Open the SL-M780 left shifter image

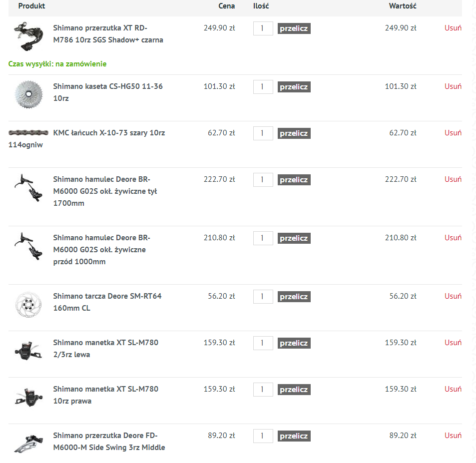tap(28, 351)
